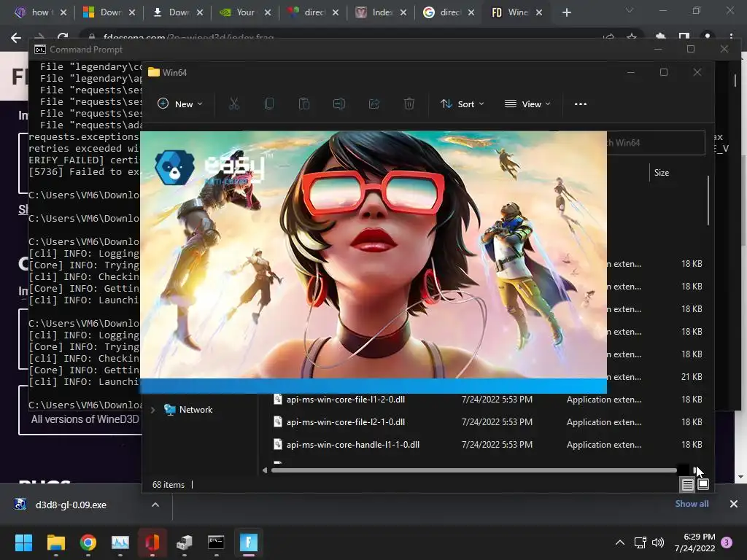Screen dimensions: 747x560
Task: Click the left scroll arrow in Explorer
Action: pyautogui.click(x=265, y=470)
